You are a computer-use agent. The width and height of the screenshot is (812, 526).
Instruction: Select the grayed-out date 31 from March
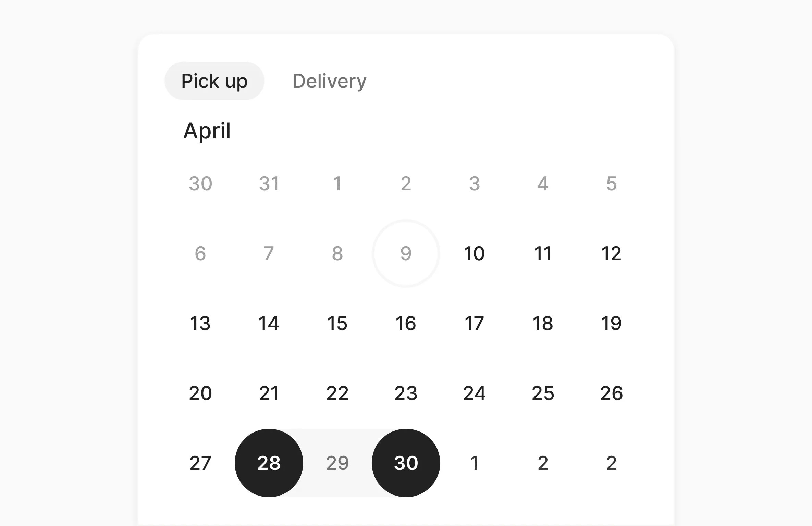(x=269, y=184)
